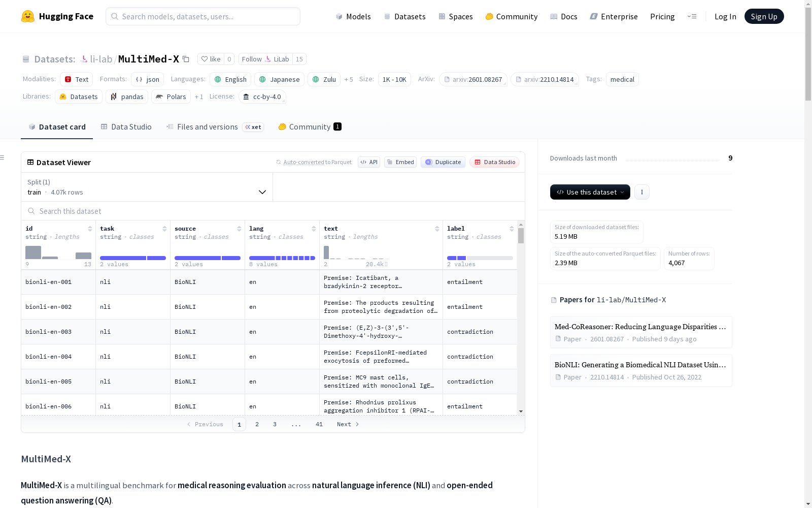This screenshot has width=812, height=508.
Task: Open Models in the top navigation
Action: [353, 16]
